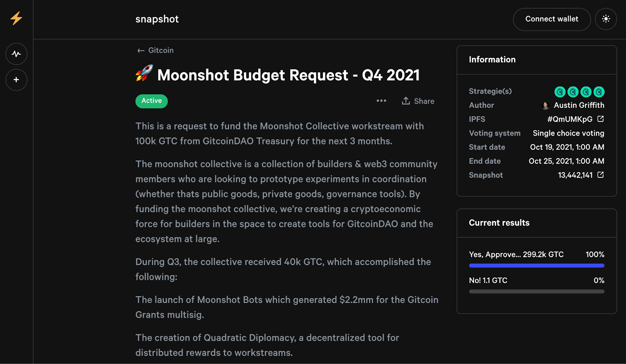Screen dimensions: 626x364
Task: Click the No vote gray result bar
Action: (x=536, y=291)
